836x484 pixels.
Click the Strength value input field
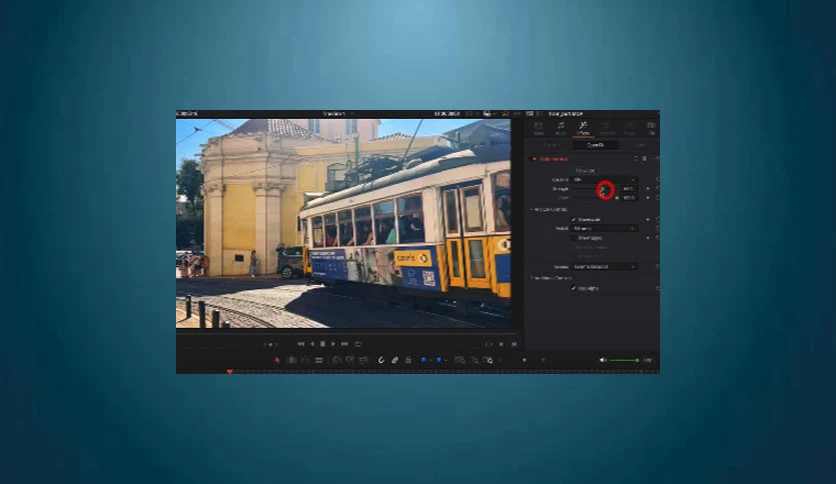629,189
